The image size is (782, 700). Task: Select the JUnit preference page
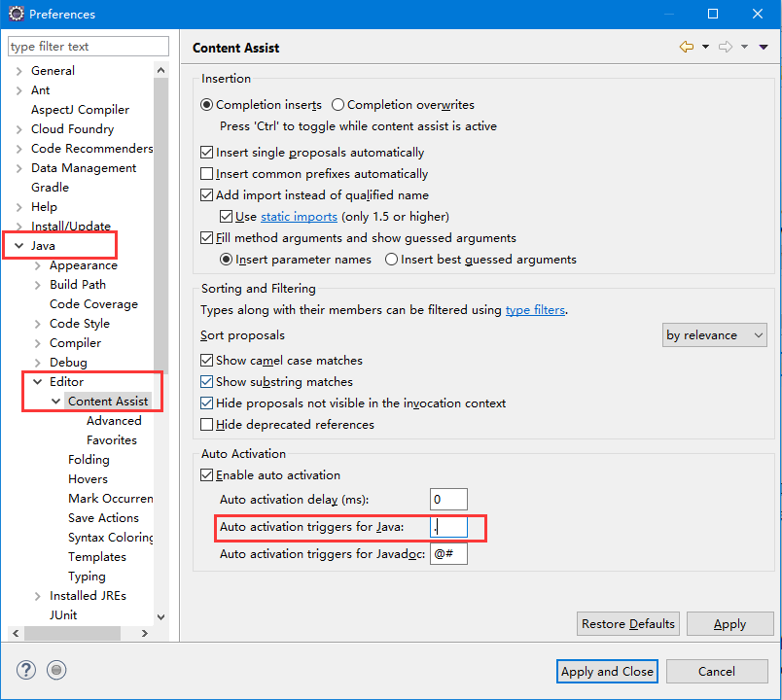63,615
